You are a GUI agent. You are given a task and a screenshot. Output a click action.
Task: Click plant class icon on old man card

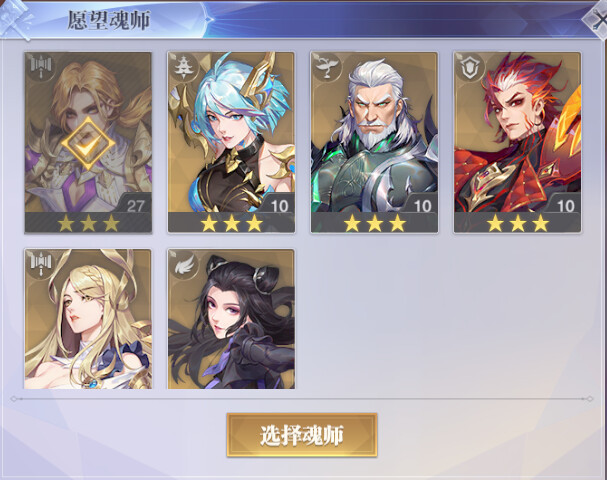click(x=325, y=67)
